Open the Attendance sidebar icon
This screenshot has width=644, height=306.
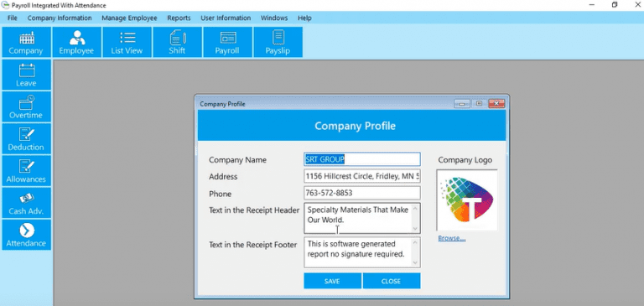(x=26, y=235)
